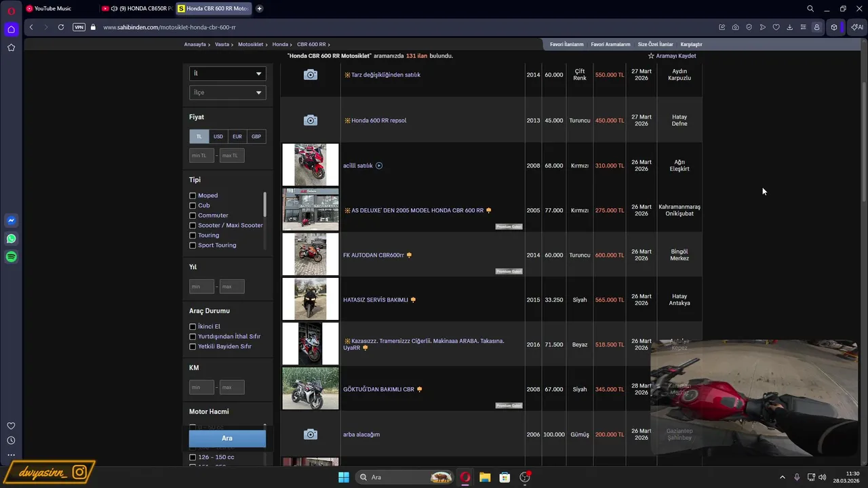The height and width of the screenshot is (488, 868).
Task: Click the Yıl max year field
Action: click(232, 287)
